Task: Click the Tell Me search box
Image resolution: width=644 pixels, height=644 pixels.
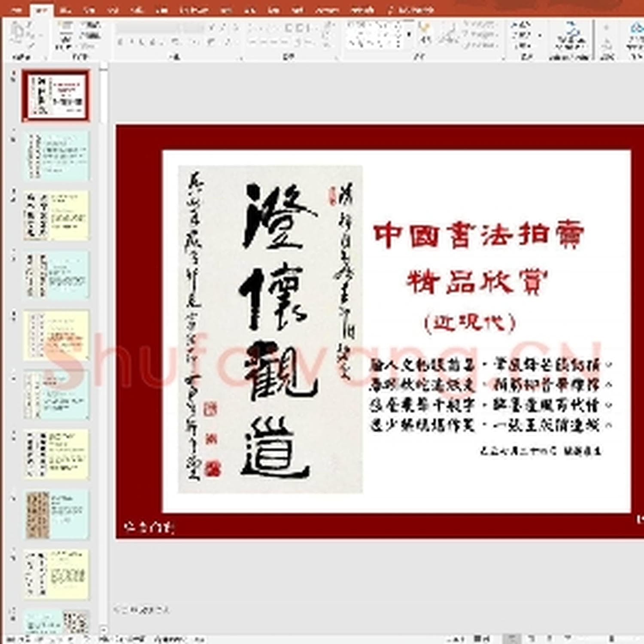Action: click(410, 9)
